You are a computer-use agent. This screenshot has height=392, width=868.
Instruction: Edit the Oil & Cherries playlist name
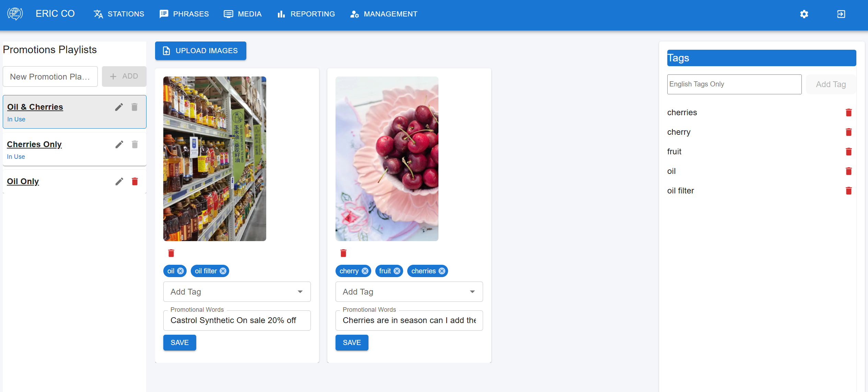[x=119, y=107]
